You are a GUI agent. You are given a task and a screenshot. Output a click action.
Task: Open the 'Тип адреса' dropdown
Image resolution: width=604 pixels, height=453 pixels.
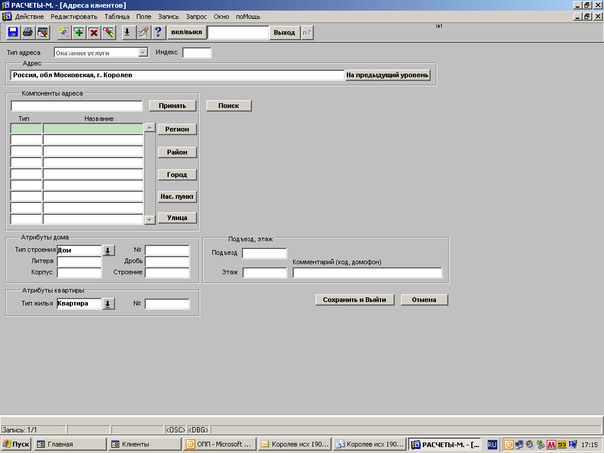143,52
